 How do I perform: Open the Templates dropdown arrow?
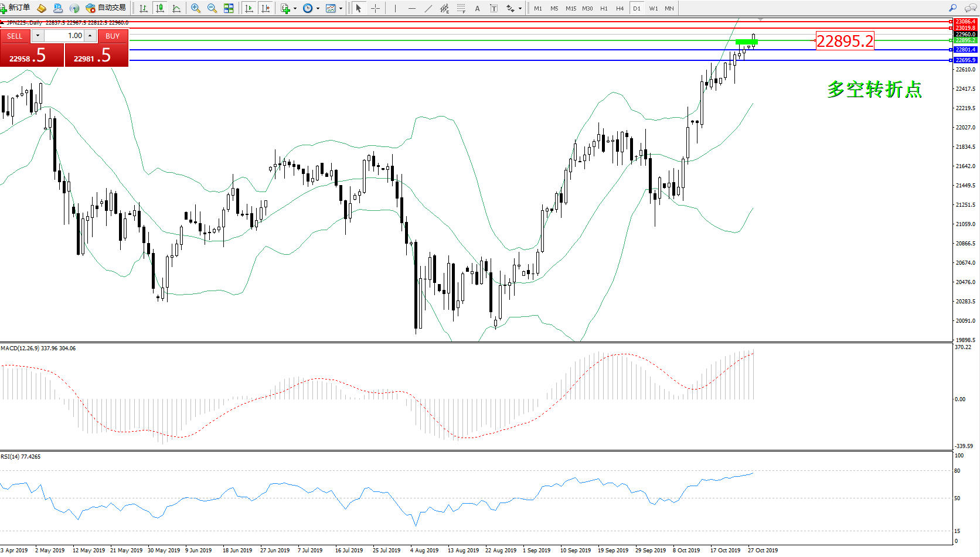pos(341,8)
